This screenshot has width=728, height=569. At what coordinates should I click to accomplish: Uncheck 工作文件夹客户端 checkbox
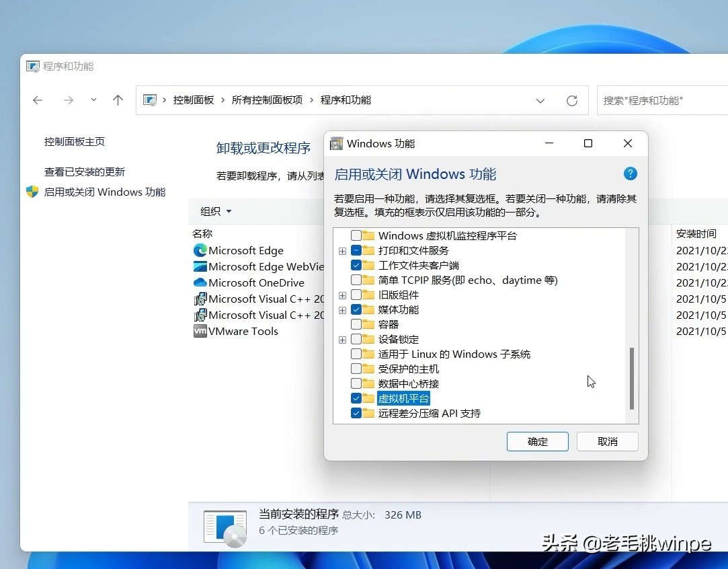click(356, 265)
